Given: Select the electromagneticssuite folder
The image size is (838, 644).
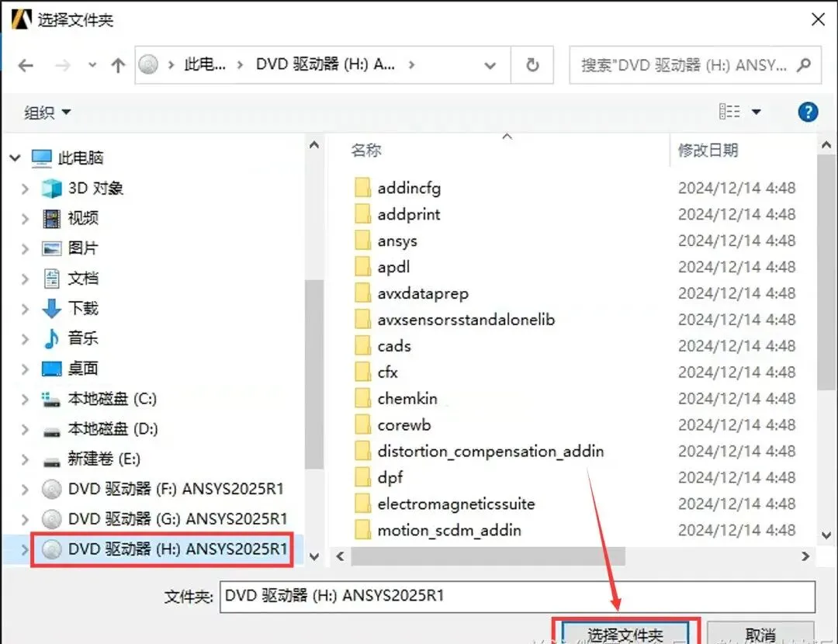Looking at the screenshot, I should [x=456, y=504].
